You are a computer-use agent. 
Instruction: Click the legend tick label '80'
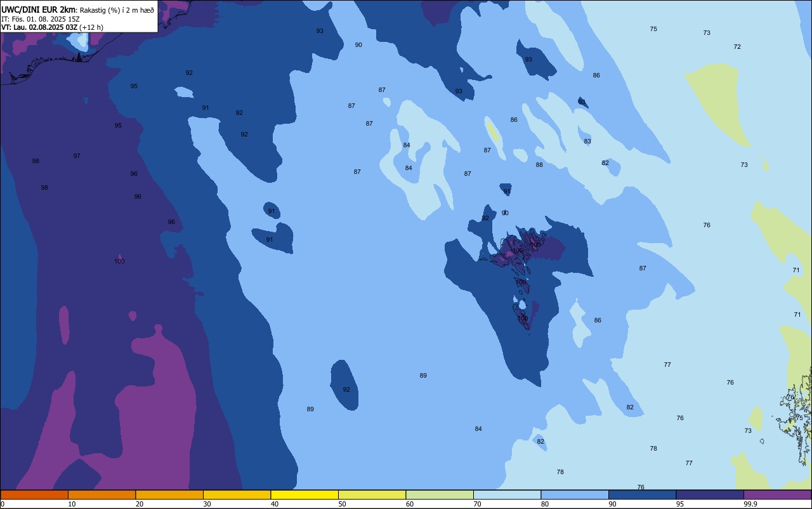click(x=545, y=504)
